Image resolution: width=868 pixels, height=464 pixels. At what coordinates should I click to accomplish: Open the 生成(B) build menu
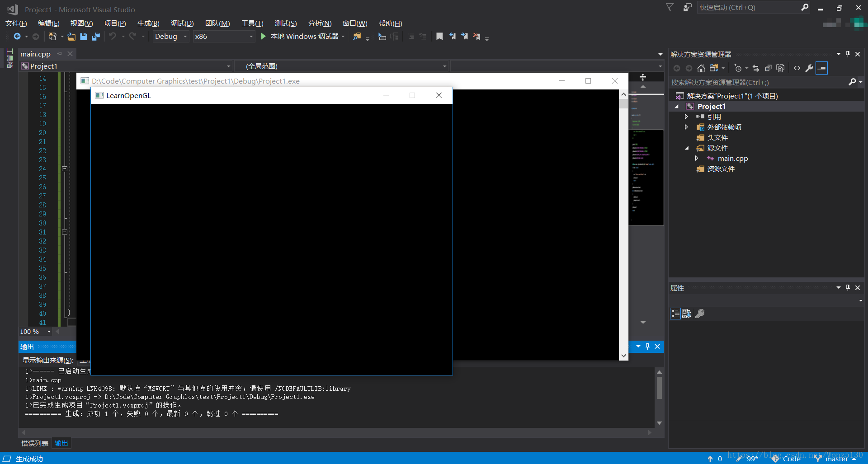(148, 23)
